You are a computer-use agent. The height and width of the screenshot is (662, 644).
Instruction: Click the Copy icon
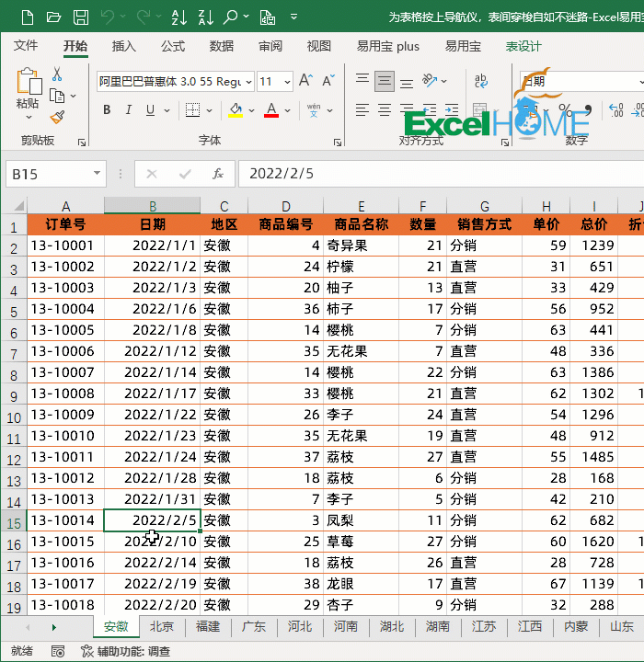57,96
